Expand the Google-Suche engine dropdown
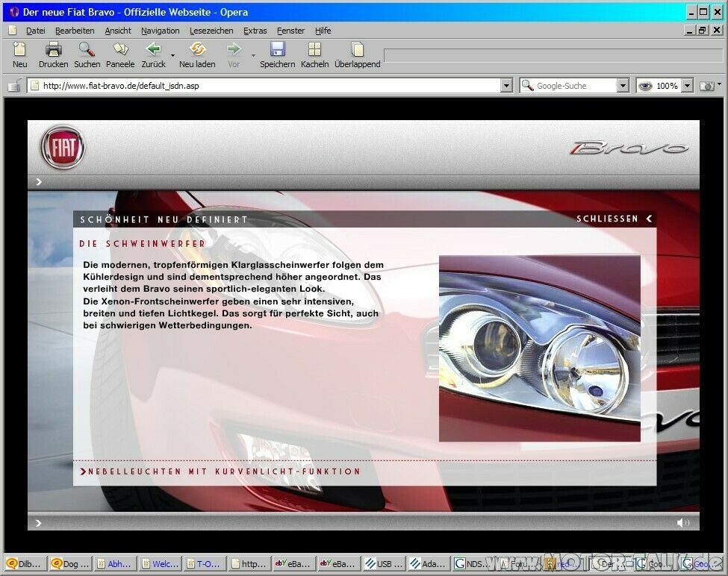728x576 pixels. tap(623, 85)
